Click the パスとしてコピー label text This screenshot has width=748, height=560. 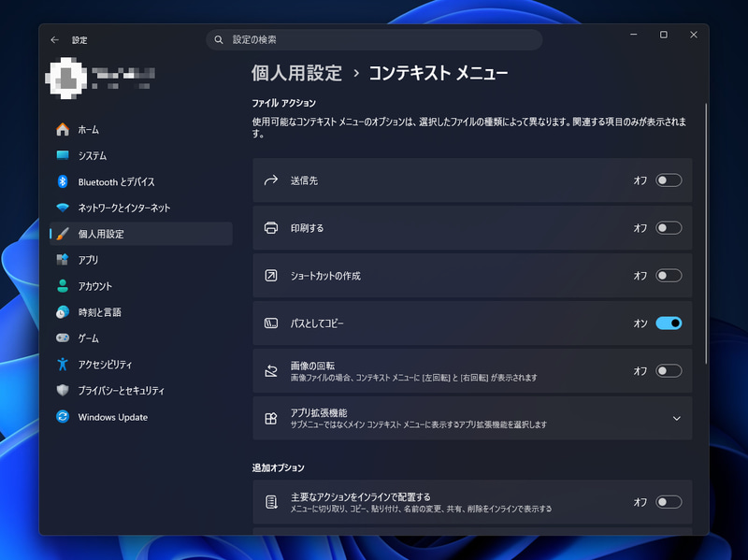pos(317,323)
